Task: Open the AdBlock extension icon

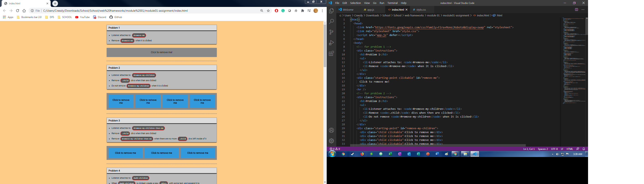Action: click(x=276, y=11)
